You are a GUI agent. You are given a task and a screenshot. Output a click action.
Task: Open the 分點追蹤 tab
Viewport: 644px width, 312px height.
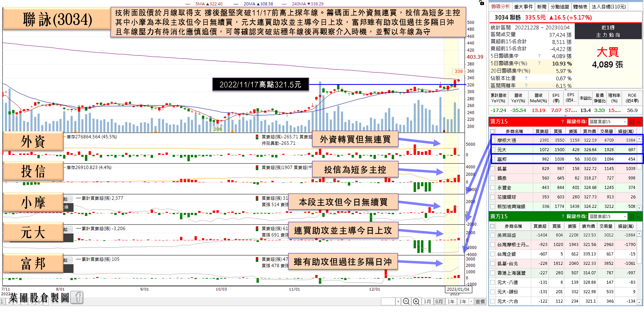[x=560, y=7]
